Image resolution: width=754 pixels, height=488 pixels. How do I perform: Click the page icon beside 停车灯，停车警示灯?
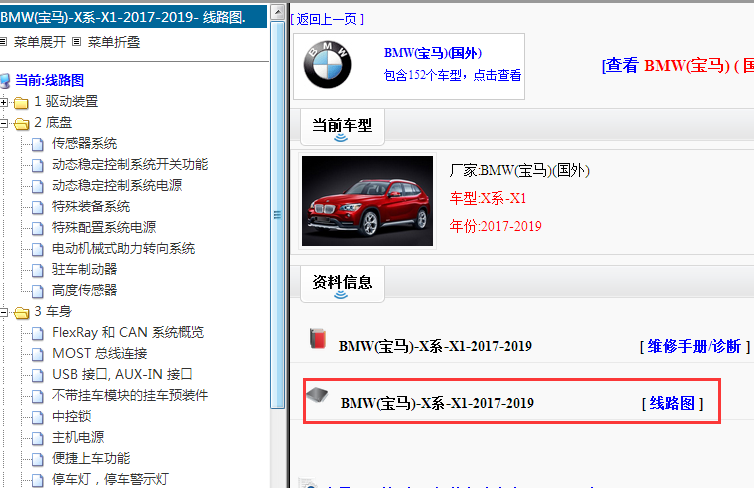click(x=38, y=480)
